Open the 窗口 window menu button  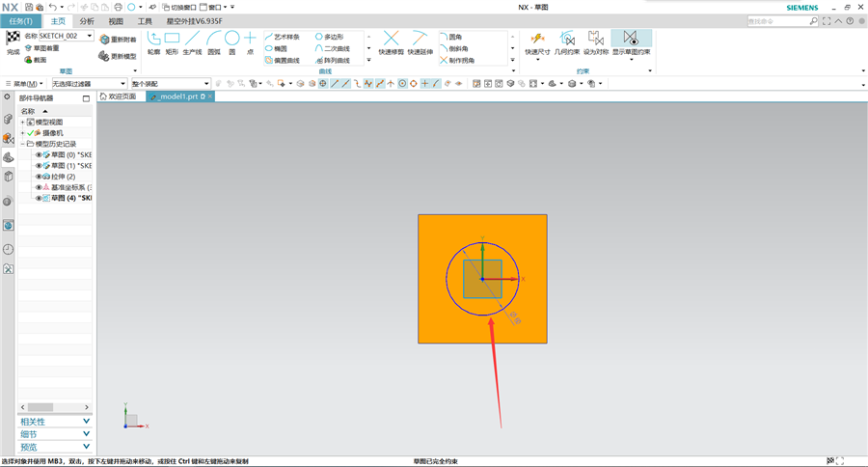213,7
